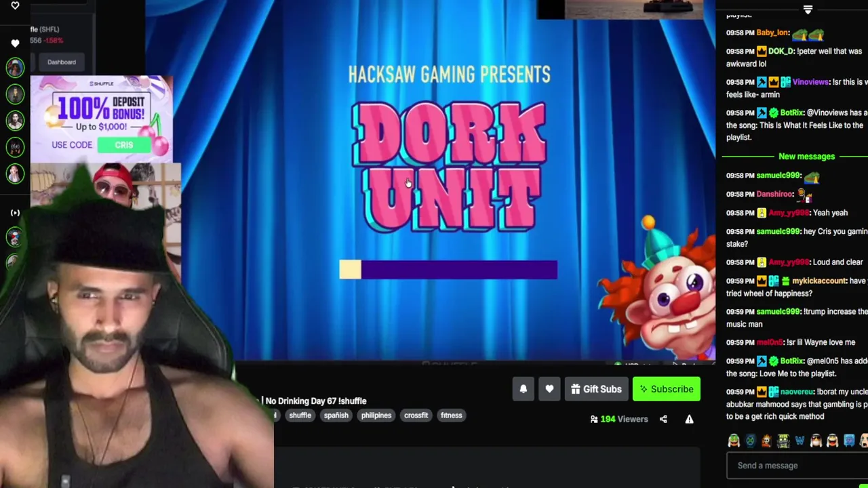Click the viewers count icon
This screenshot has height=488, width=868.
(594, 419)
